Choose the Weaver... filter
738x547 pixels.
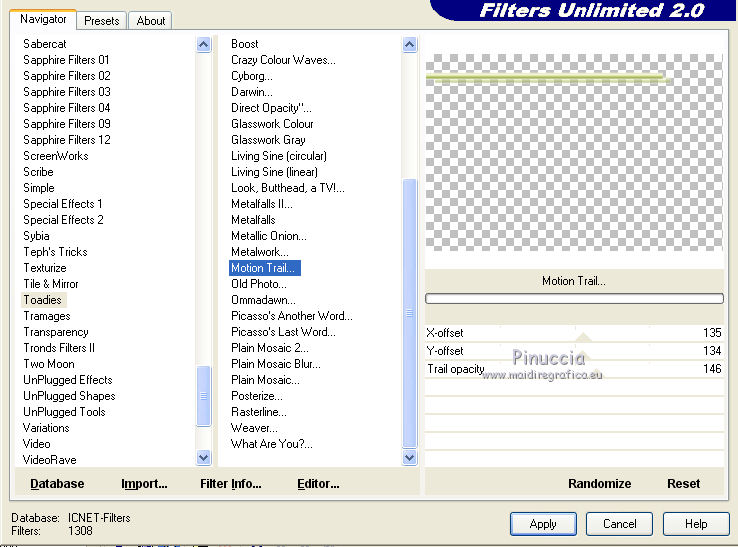[254, 428]
